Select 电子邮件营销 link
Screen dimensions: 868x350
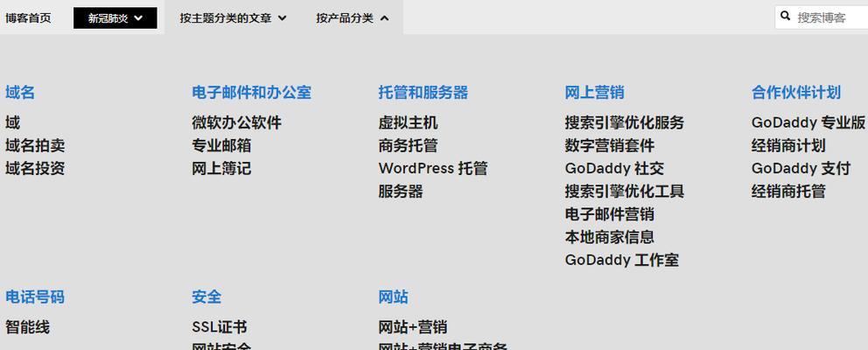click(610, 214)
